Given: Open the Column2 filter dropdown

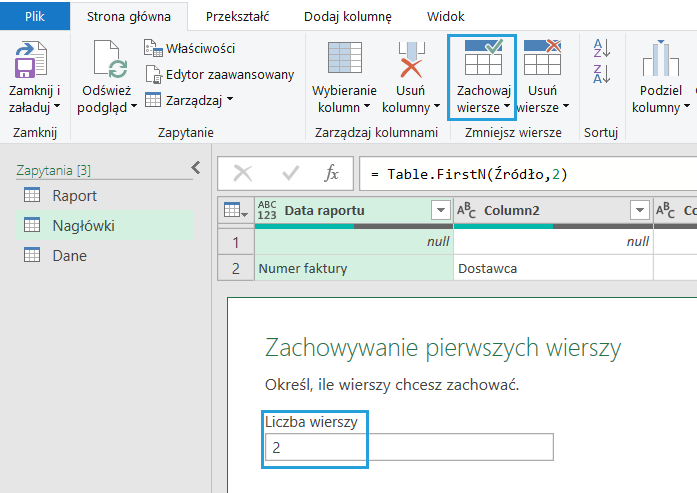Looking at the screenshot, I should coord(639,210).
